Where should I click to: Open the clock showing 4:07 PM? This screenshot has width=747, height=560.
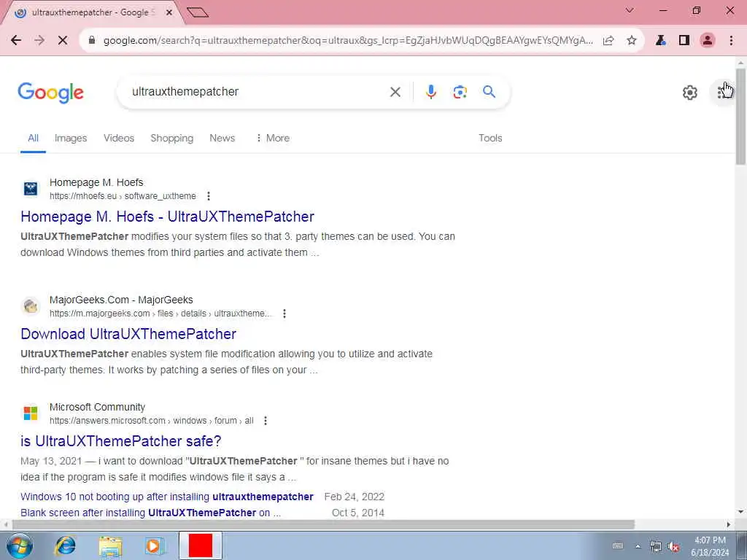point(710,546)
